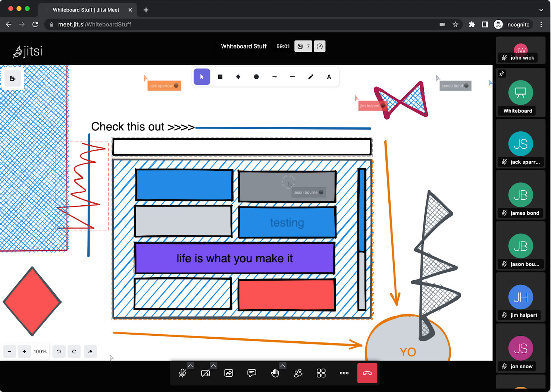
Task: Leave the meeting with hangup button
Action: pyautogui.click(x=367, y=373)
